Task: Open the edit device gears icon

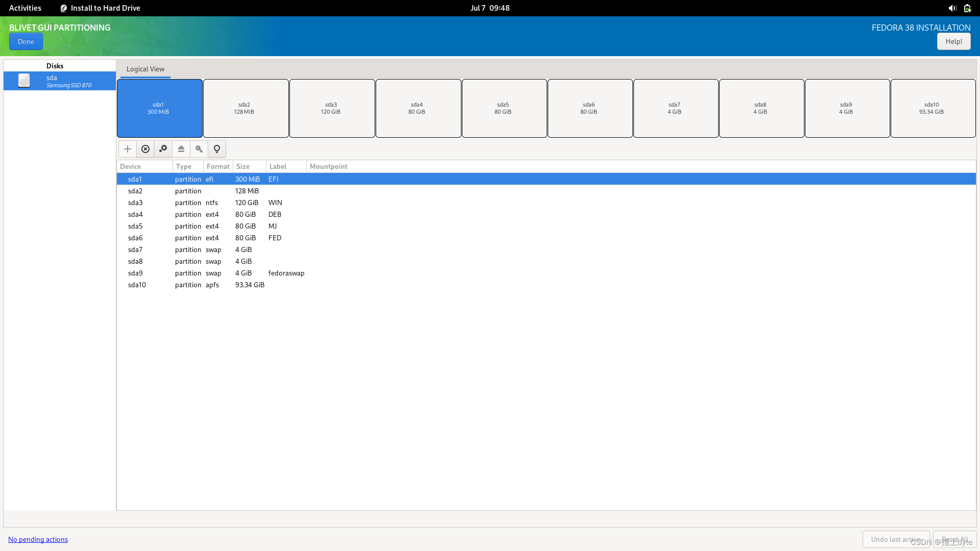Action: [x=163, y=149]
